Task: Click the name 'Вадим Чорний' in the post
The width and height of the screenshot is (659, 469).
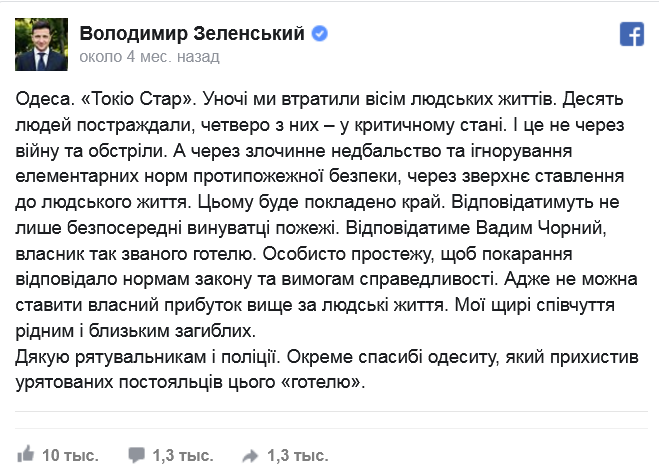Action: (541, 228)
